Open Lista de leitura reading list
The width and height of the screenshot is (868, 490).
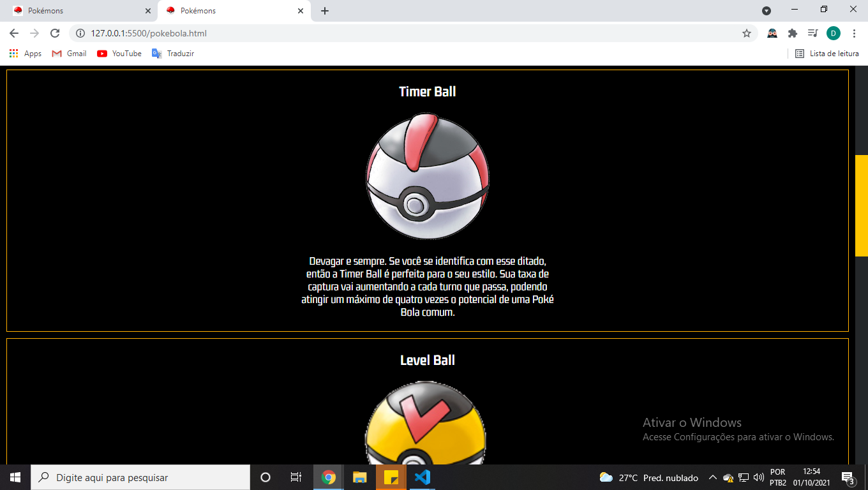pyautogui.click(x=827, y=54)
